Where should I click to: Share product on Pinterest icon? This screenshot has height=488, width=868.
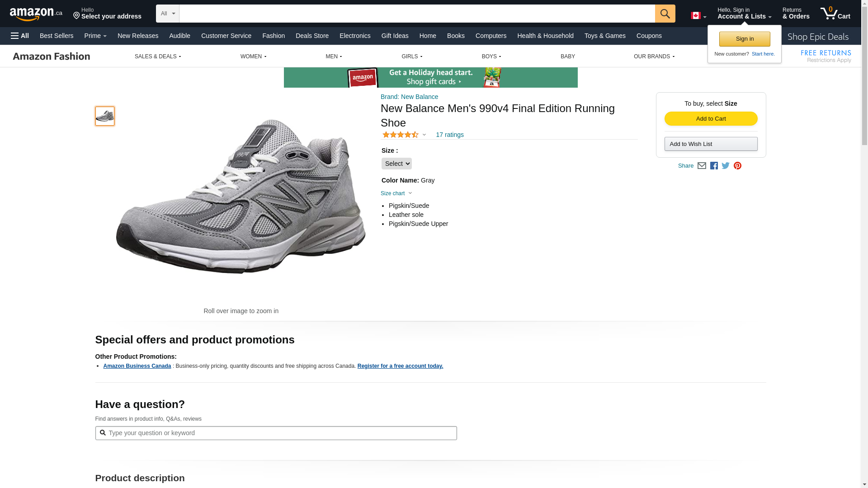click(737, 166)
